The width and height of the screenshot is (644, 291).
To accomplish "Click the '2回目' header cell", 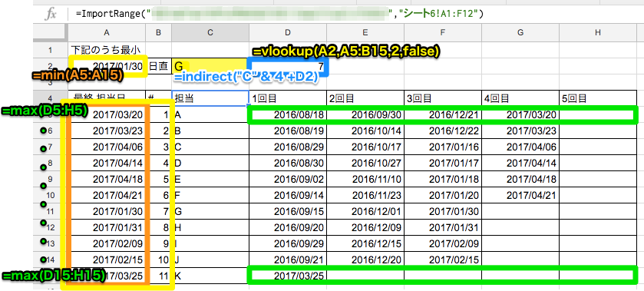I will (365, 98).
